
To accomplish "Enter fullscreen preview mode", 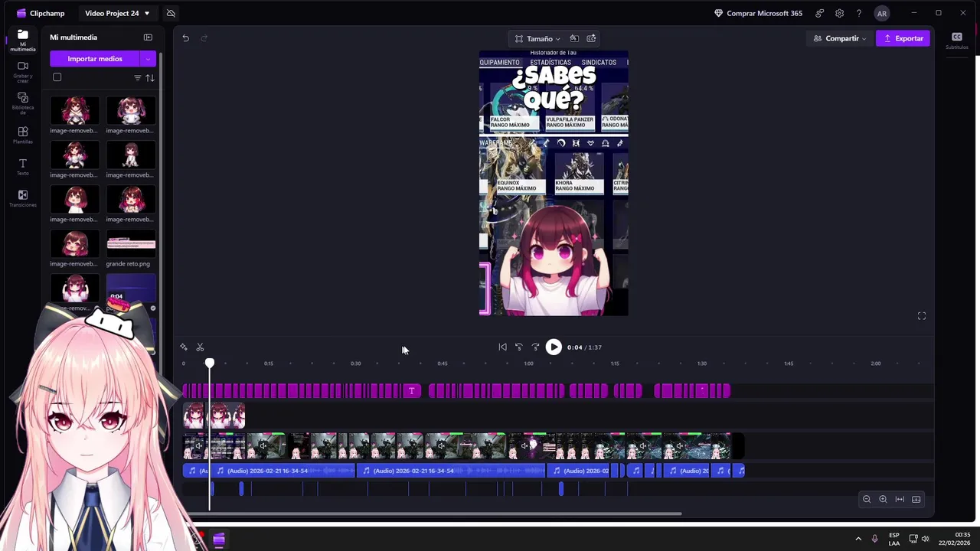I will 922,316.
